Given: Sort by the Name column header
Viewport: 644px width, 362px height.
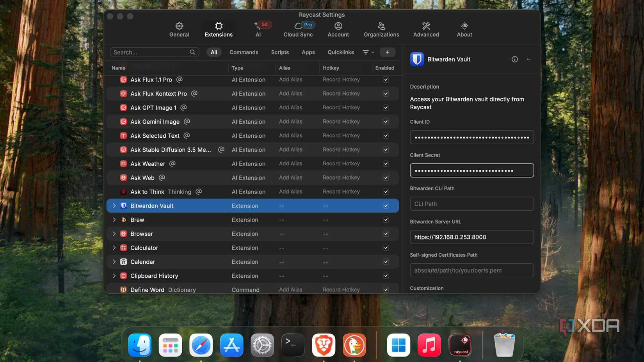Looking at the screenshot, I should [118, 68].
